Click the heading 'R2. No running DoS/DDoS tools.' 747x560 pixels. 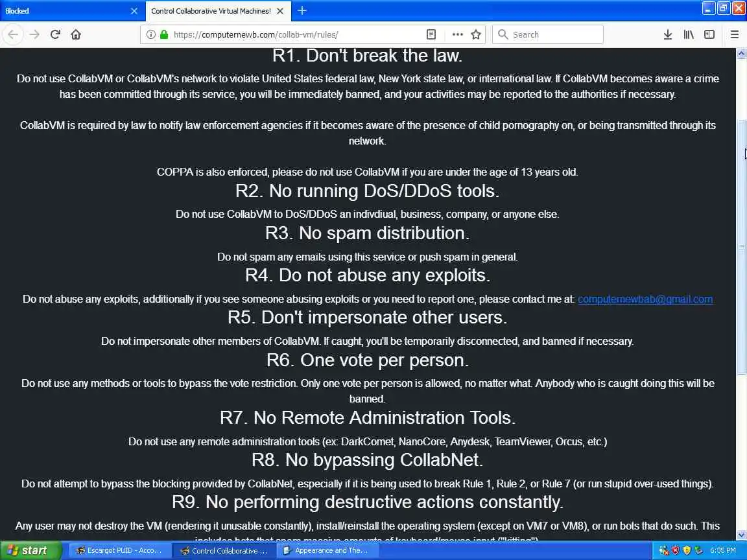coord(367,191)
